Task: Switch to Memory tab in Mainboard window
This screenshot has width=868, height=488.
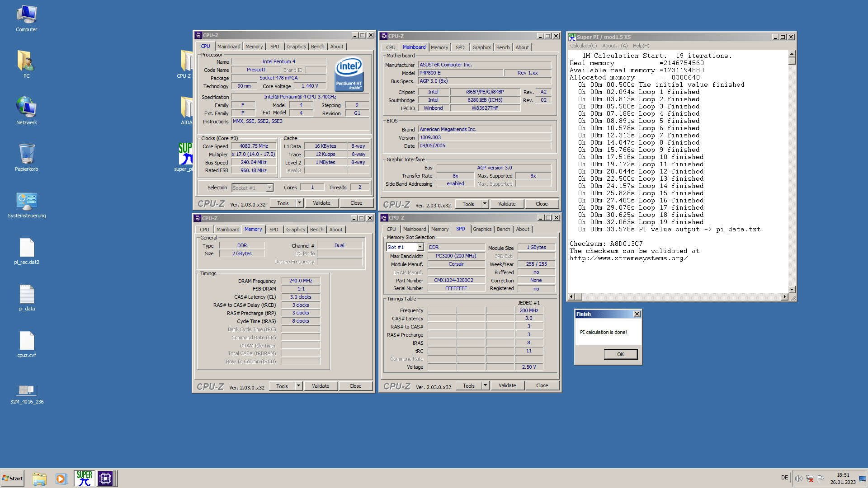Action: pos(439,47)
